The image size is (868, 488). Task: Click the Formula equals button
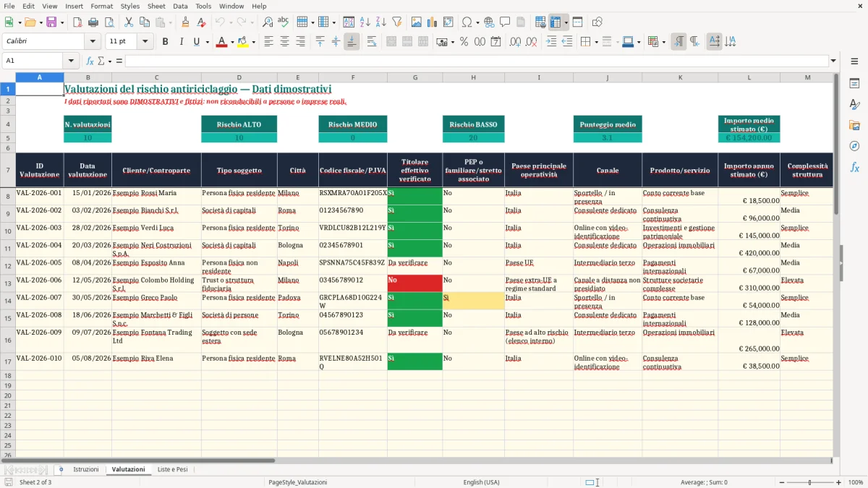point(119,61)
